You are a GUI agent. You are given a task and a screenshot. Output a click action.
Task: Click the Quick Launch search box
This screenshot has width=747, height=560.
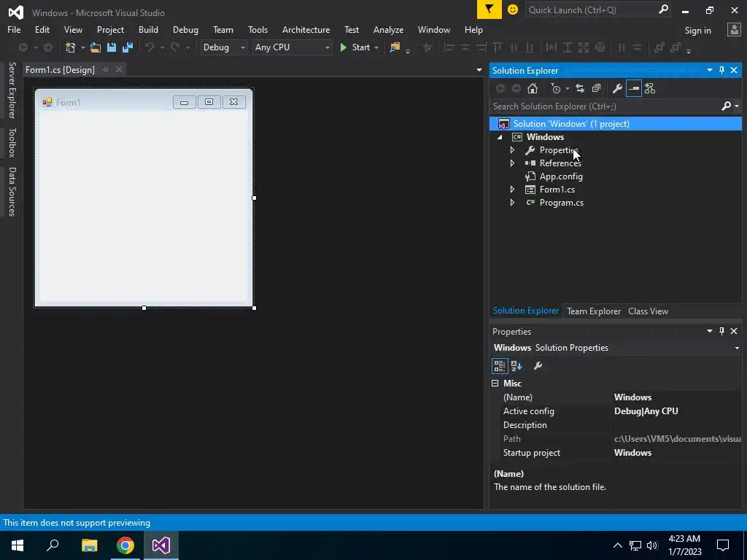[592, 9]
